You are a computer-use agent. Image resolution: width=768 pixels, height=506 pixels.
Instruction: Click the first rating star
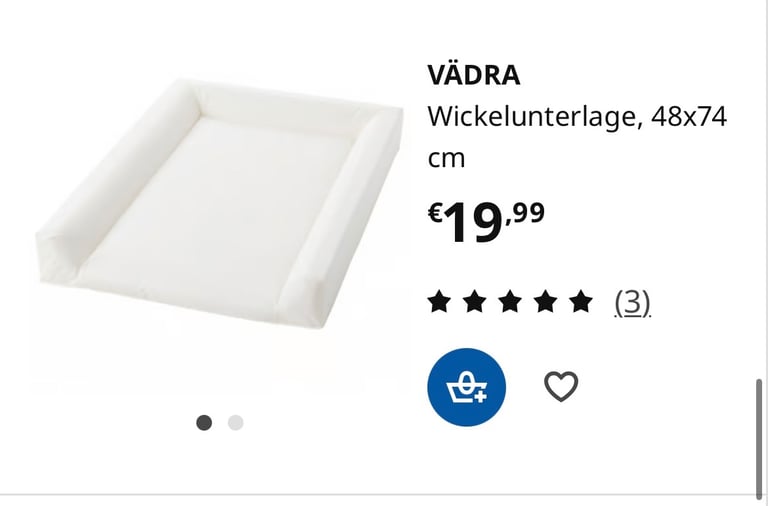pos(439,301)
